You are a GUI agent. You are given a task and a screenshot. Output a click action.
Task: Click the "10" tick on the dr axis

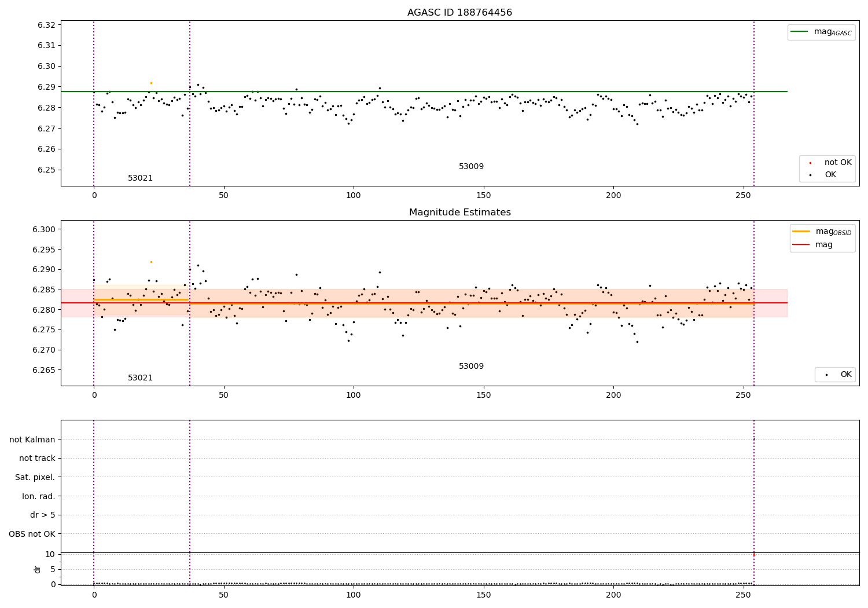tap(50, 554)
